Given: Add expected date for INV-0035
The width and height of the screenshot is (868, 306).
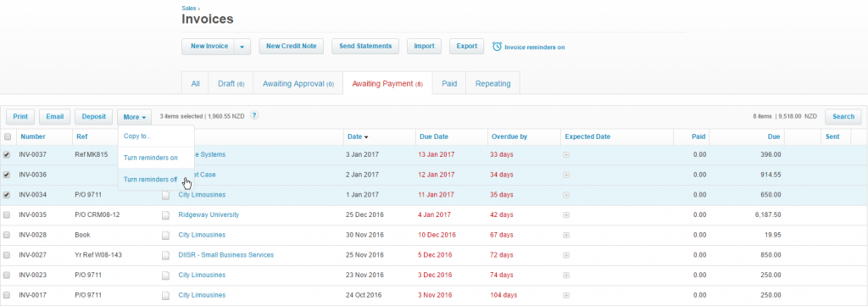Looking at the screenshot, I should pos(566,214).
